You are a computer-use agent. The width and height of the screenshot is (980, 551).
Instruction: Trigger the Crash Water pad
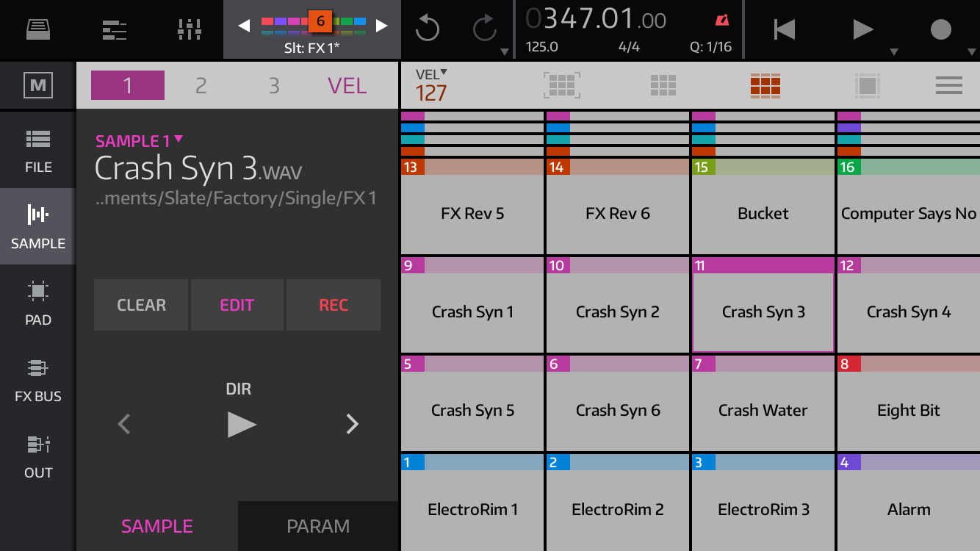coord(763,410)
